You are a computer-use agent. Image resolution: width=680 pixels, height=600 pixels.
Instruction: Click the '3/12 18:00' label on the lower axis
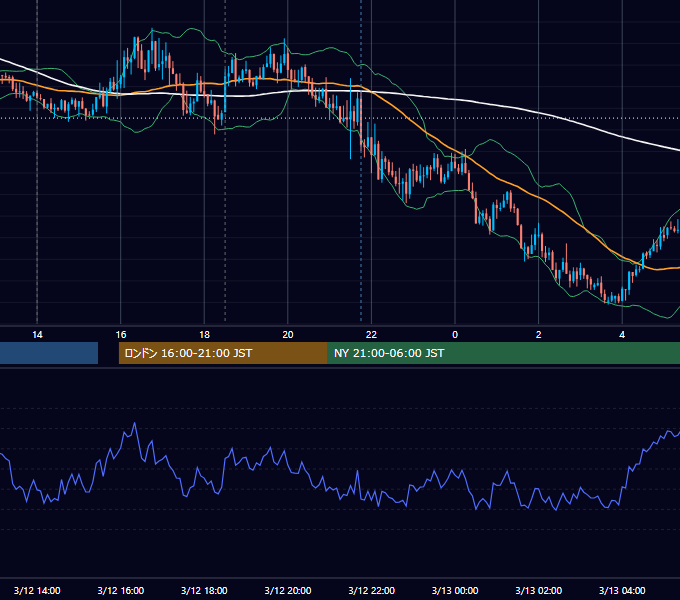[204, 590]
